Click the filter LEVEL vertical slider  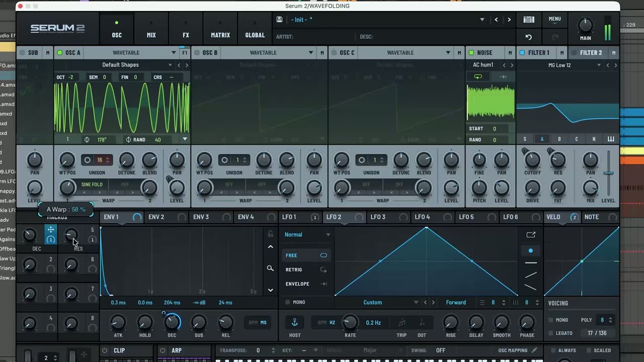pos(608,173)
